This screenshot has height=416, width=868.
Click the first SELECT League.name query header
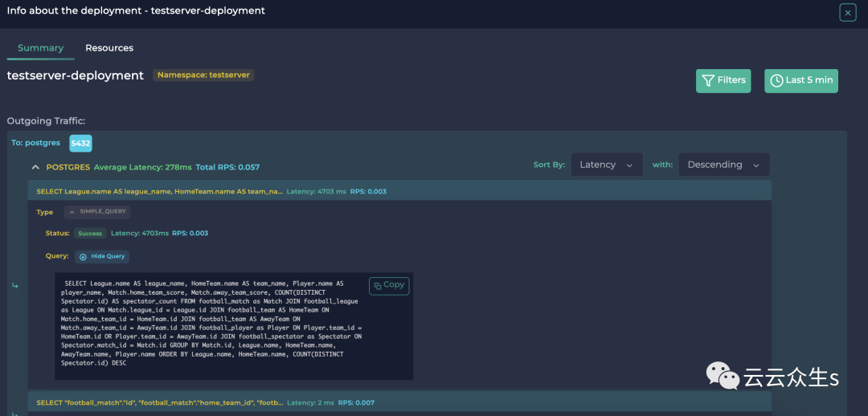tap(399, 191)
